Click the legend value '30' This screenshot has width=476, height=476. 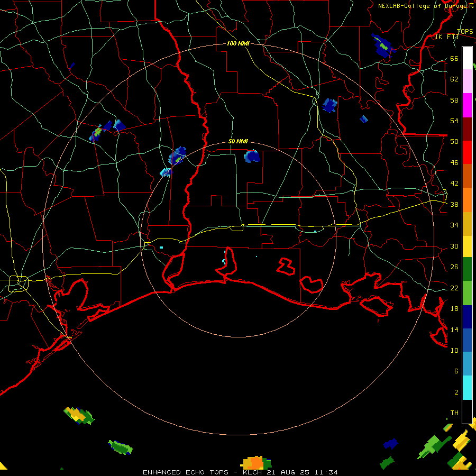[454, 246]
